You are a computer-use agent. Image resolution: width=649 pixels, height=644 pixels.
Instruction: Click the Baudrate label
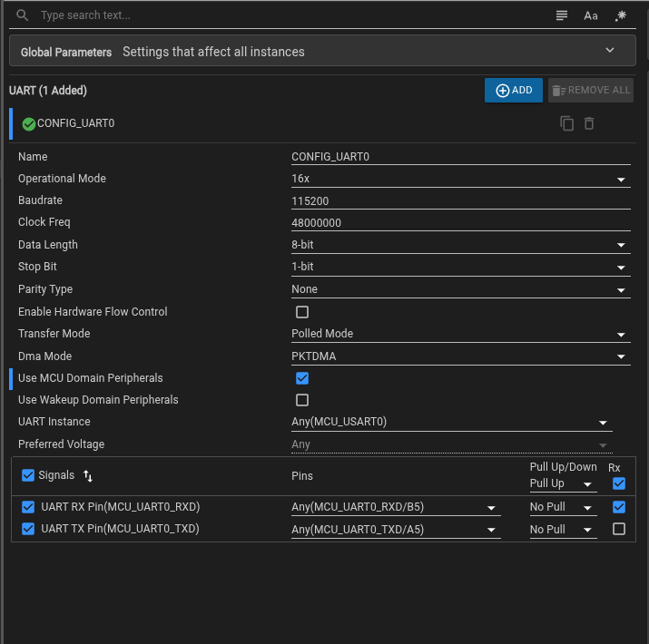click(40, 200)
